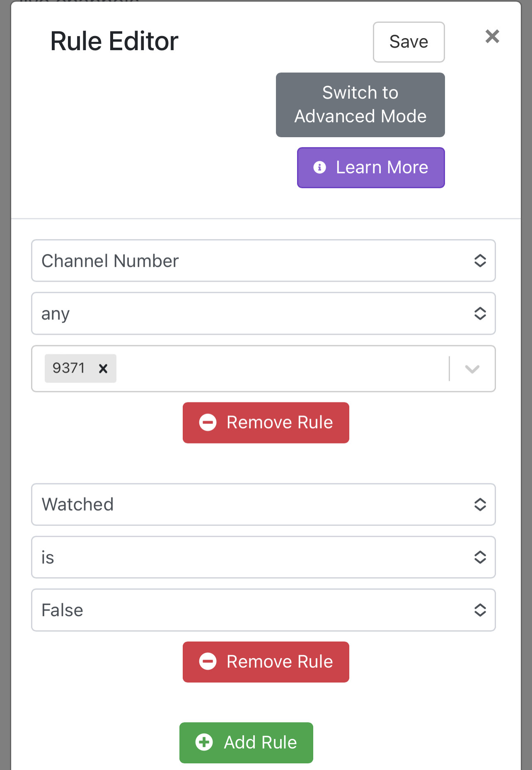Click the Save button
Viewport: 532px width, 770px height.
coord(409,42)
